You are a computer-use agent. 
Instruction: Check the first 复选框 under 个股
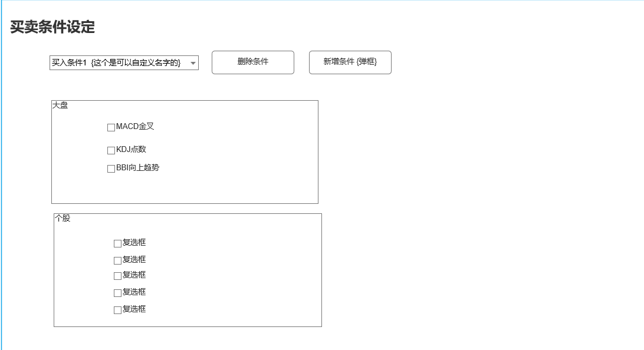tap(117, 243)
